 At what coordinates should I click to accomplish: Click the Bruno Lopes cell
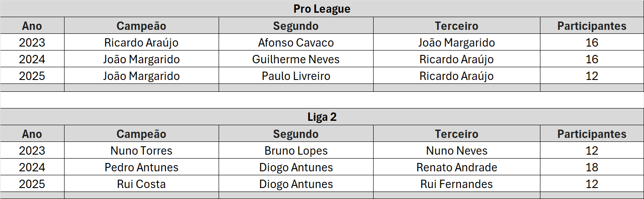click(296, 151)
